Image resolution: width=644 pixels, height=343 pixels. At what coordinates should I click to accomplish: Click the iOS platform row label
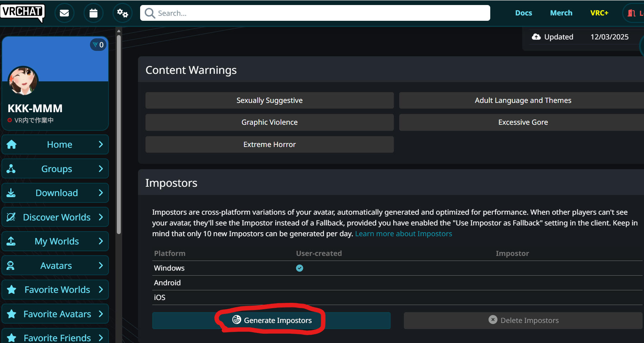(159, 297)
